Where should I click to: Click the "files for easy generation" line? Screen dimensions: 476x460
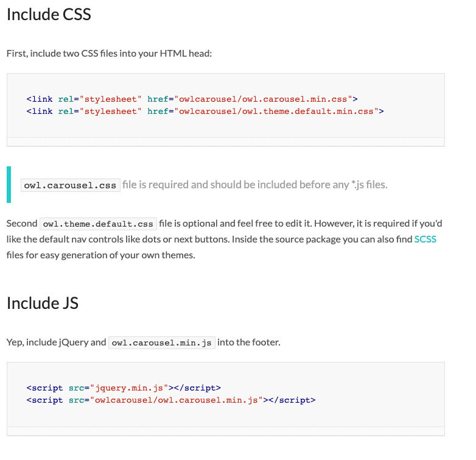(x=100, y=255)
